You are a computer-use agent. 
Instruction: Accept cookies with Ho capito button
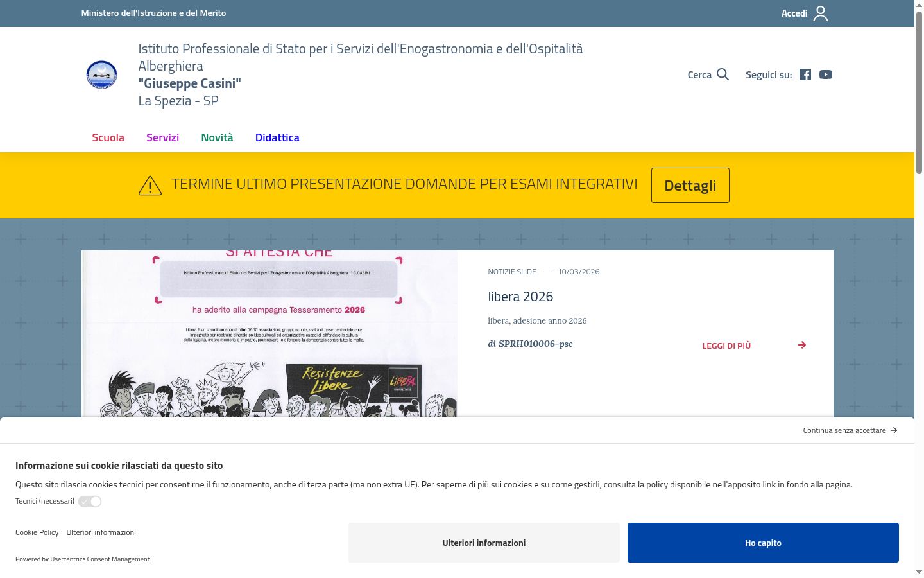[763, 543]
